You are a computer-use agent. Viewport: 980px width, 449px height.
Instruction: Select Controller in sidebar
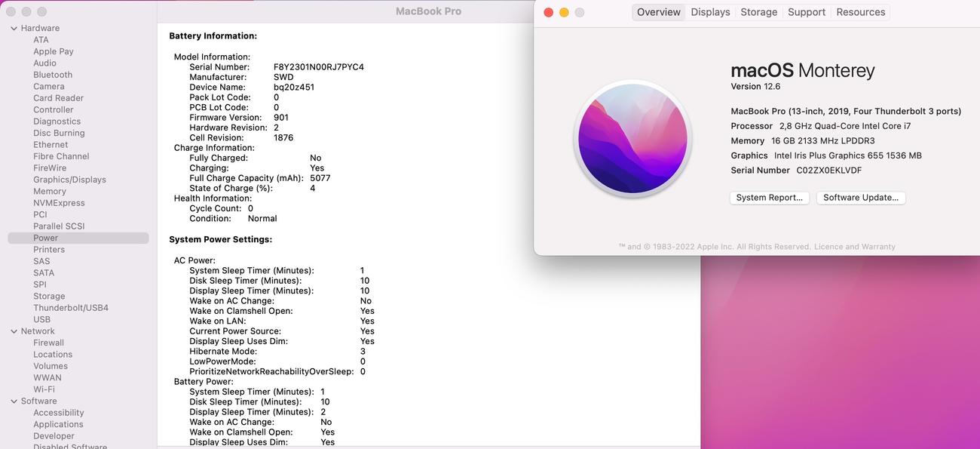click(54, 110)
